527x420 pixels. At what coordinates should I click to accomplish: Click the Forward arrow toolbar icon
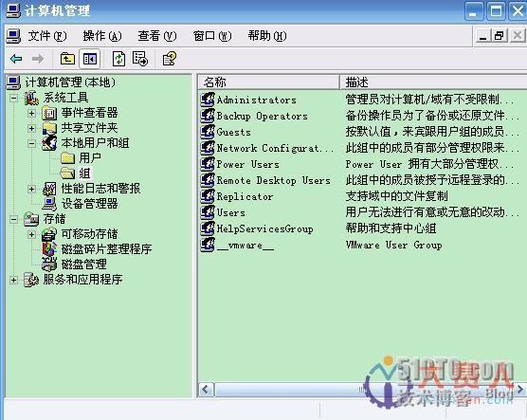38,59
